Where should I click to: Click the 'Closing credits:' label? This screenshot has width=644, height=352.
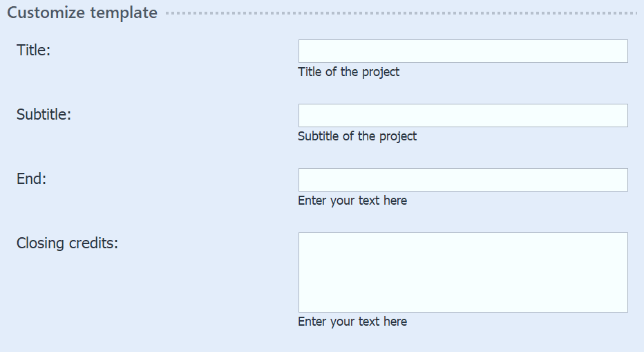coord(67,243)
